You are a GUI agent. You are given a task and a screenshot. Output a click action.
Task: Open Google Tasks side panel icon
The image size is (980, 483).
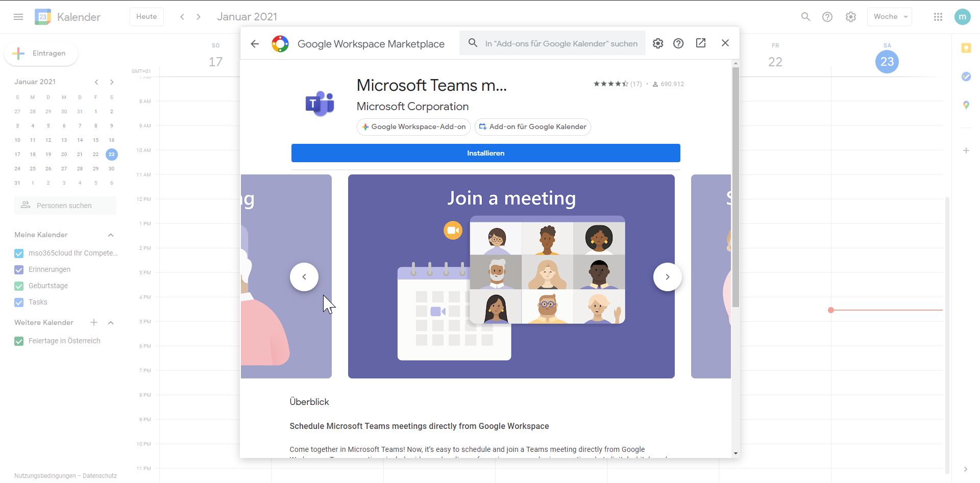[966, 77]
